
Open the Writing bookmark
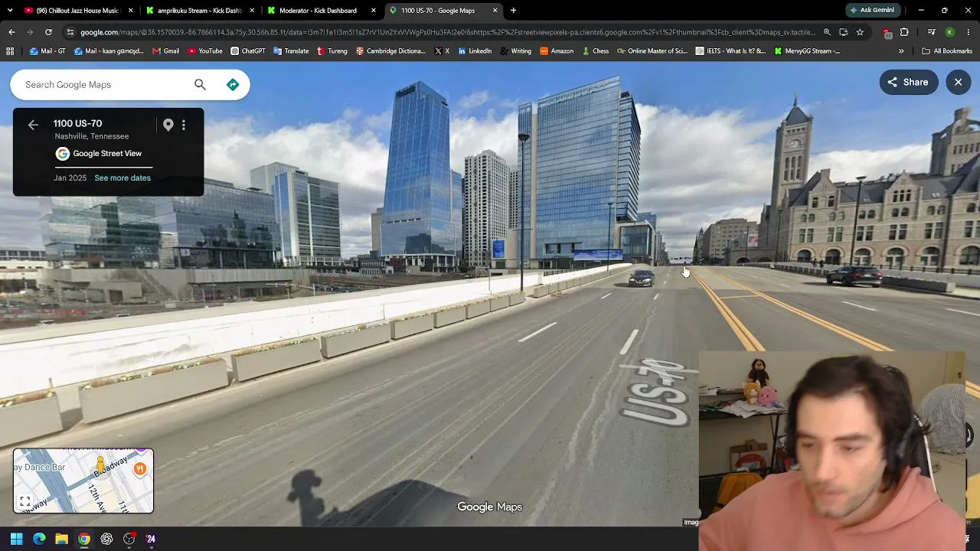tap(515, 51)
